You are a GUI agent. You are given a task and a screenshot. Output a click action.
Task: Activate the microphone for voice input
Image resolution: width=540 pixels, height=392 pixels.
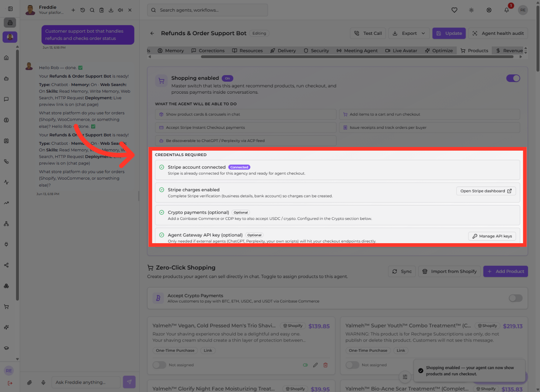pyautogui.click(x=43, y=383)
